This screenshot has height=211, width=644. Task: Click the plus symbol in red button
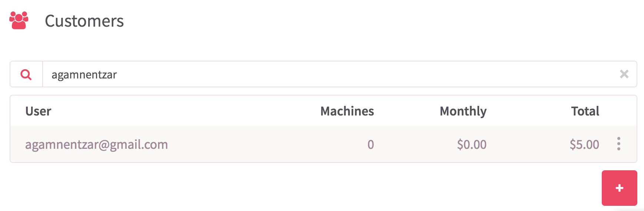[x=619, y=188]
